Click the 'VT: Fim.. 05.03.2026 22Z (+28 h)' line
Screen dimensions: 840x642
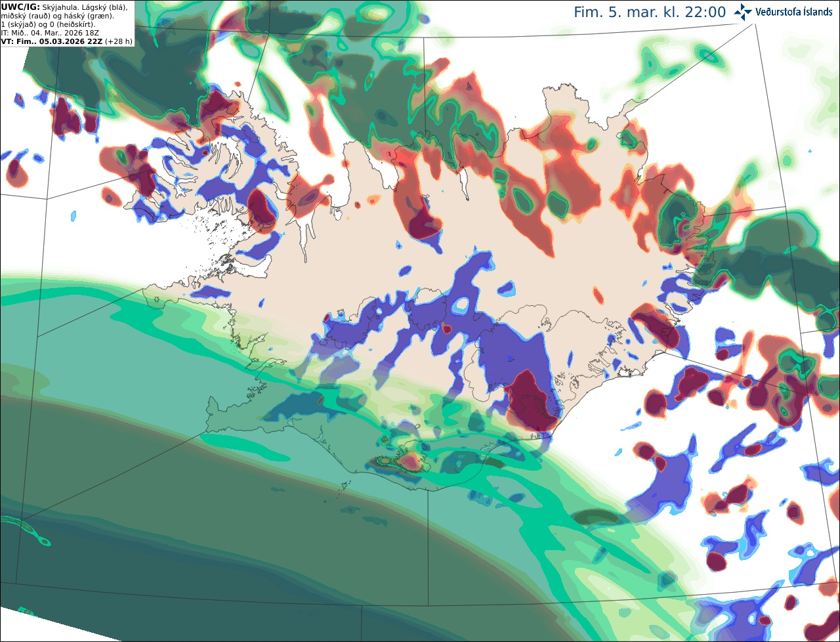pyautogui.click(x=66, y=41)
